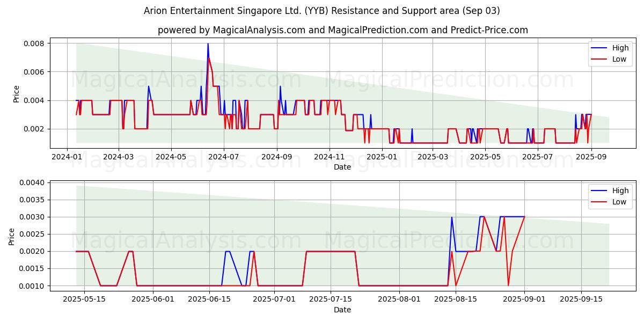Click the '0.0035' y-axis tick on bottom chart
644x322 pixels.
click(33, 200)
